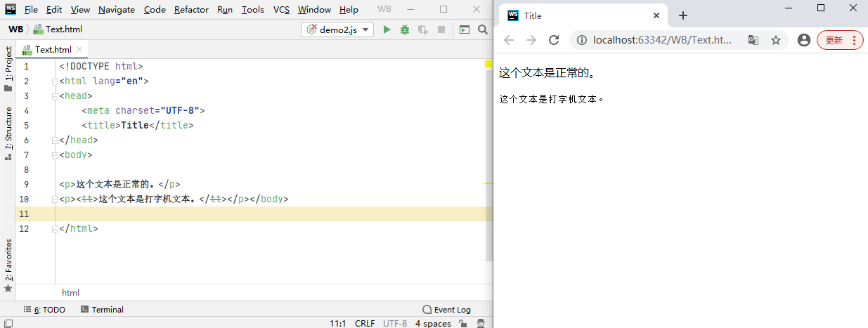The width and height of the screenshot is (868, 328).
Task: Open the demo2.js run configuration dropdown
Action: pyautogui.click(x=337, y=29)
